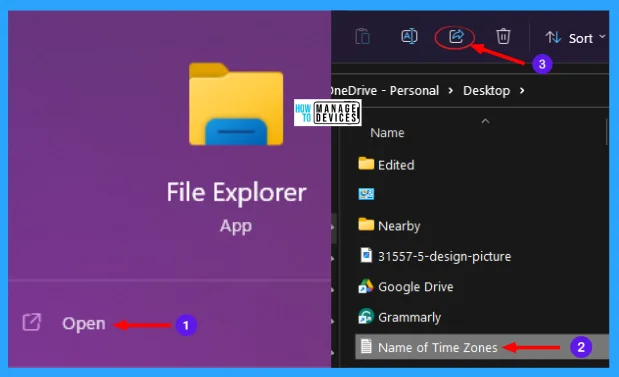The width and height of the screenshot is (619, 377).
Task: Click the Paste clipboard icon in toolbar
Action: tap(362, 37)
